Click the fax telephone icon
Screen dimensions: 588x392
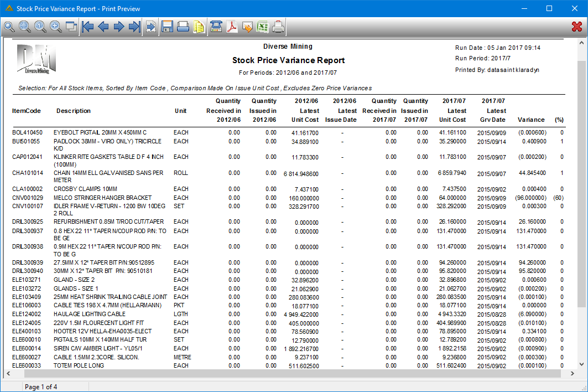(x=216, y=27)
